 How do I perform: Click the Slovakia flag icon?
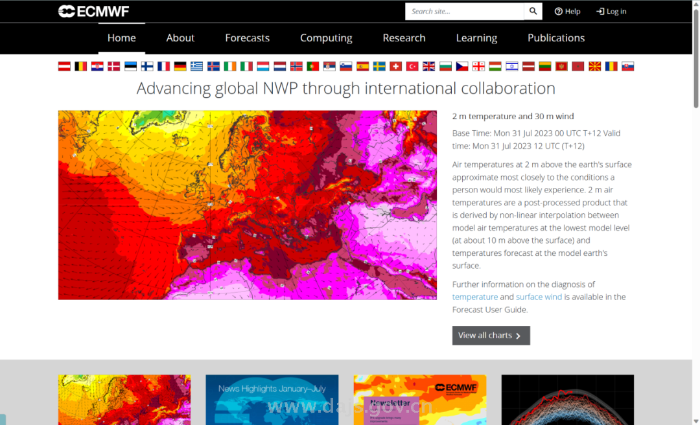tap(628, 67)
